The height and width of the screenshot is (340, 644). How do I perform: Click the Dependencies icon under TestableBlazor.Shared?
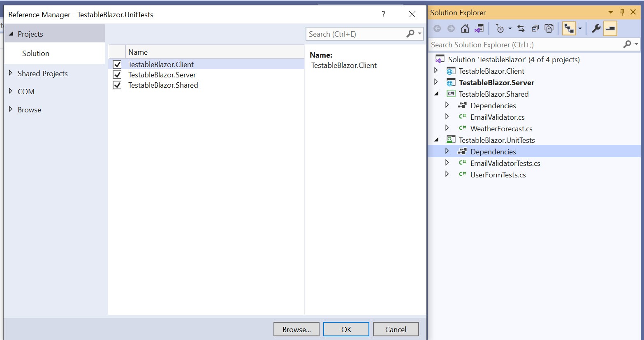(462, 105)
